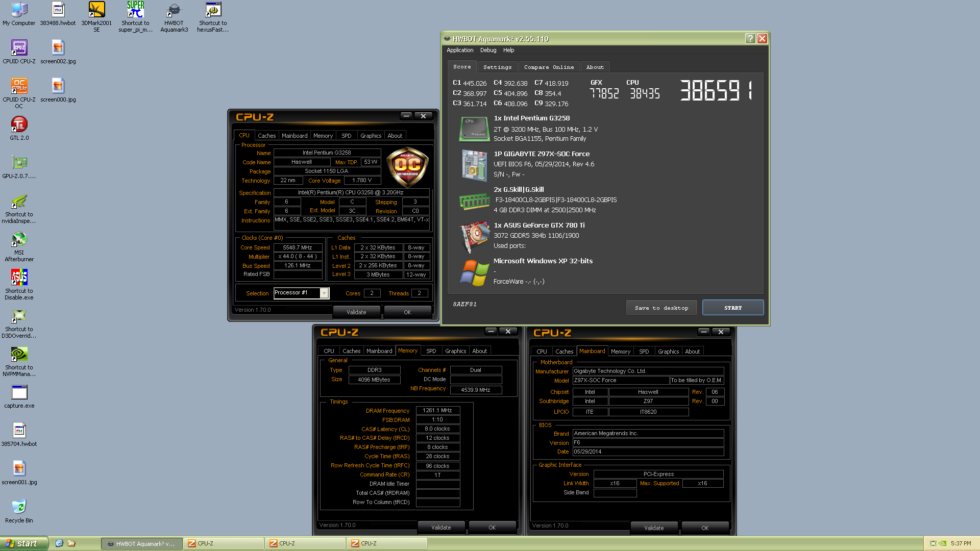Viewport: 980px width, 551px height.
Task: Click OK in the CPU tab CPU-Z window
Action: pos(407,312)
